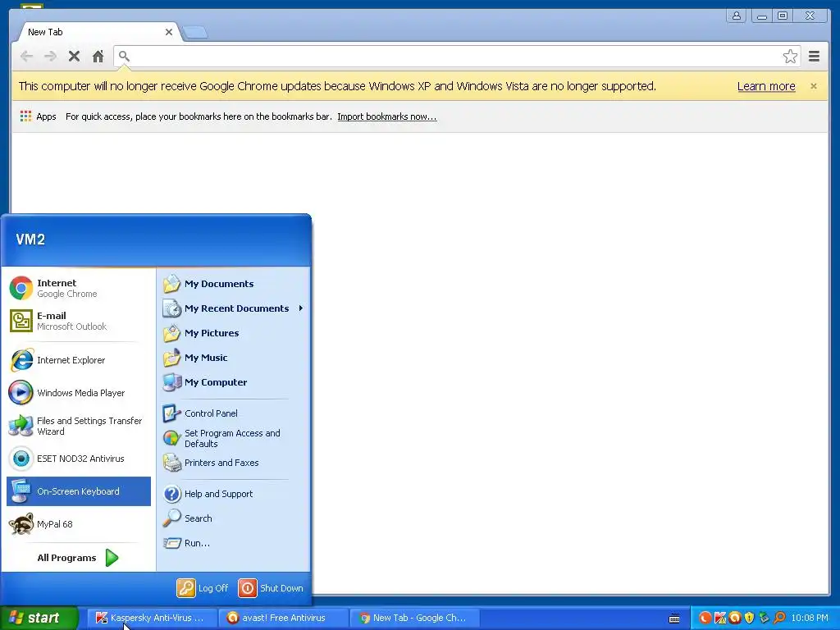
Task: Open My Pictures folder
Action: (x=233, y=333)
